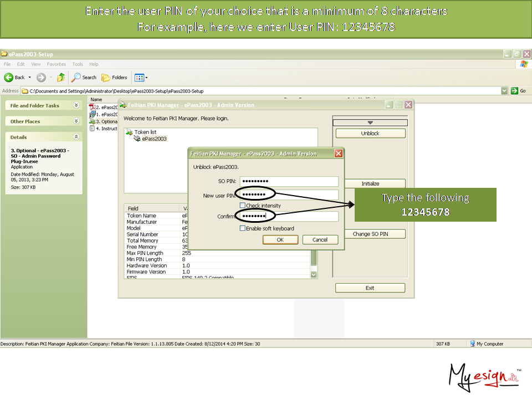Open the Tools menu
This screenshot has width=532, height=399.
point(78,64)
